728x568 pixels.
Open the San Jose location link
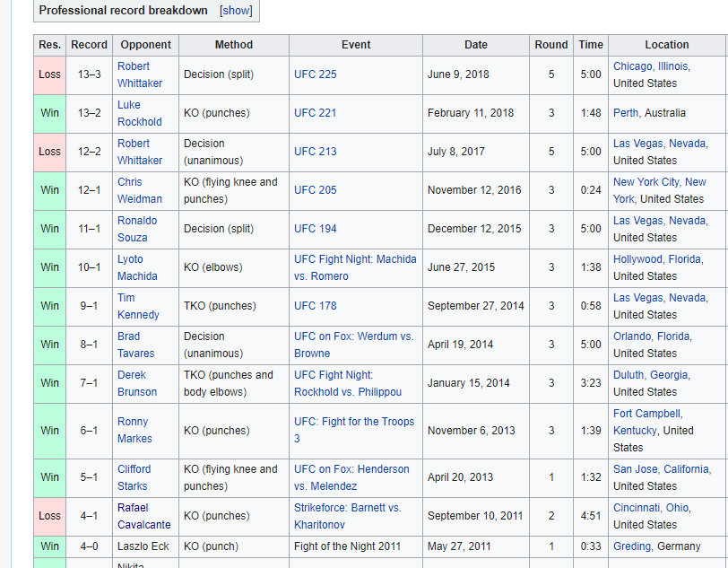[635, 469]
